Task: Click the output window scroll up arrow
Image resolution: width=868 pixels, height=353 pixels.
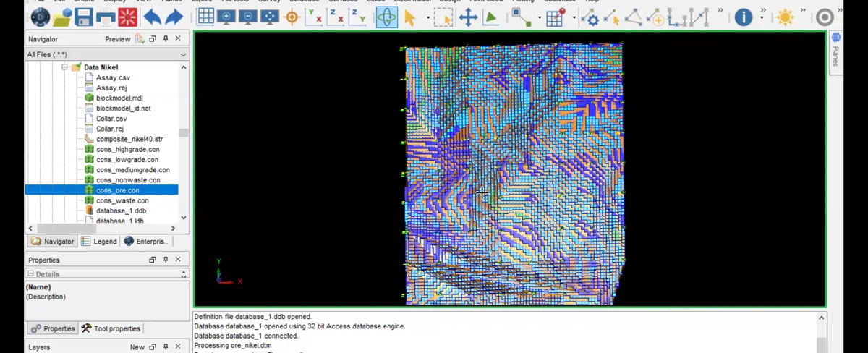Action: [x=821, y=318]
